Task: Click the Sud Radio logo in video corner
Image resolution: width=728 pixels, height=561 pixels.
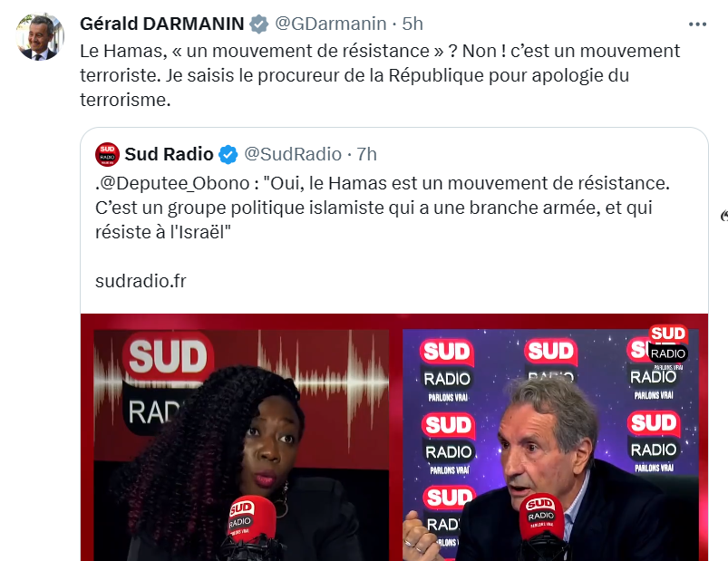Action: [667, 343]
